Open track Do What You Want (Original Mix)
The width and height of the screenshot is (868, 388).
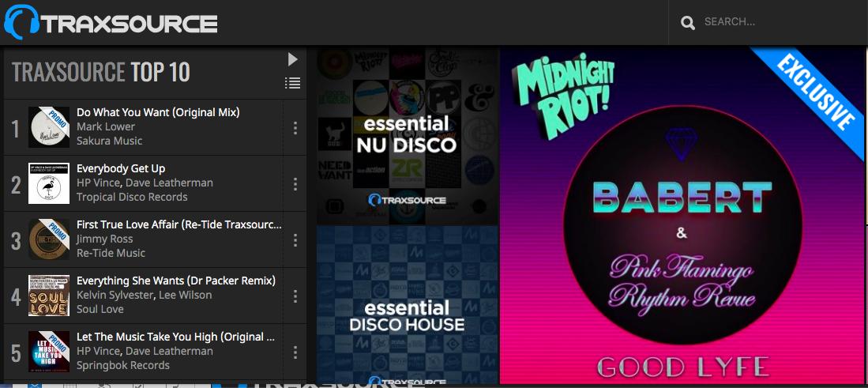point(158,112)
